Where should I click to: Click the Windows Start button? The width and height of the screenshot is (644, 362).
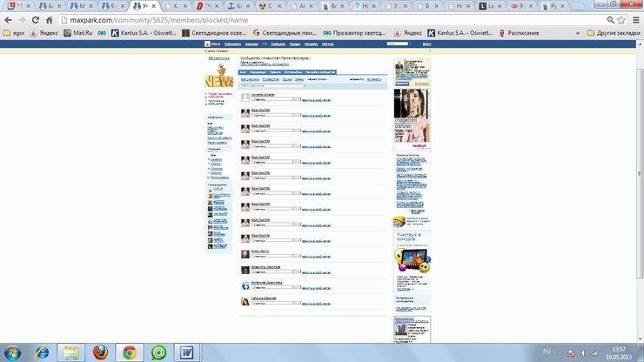click(12, 352)
